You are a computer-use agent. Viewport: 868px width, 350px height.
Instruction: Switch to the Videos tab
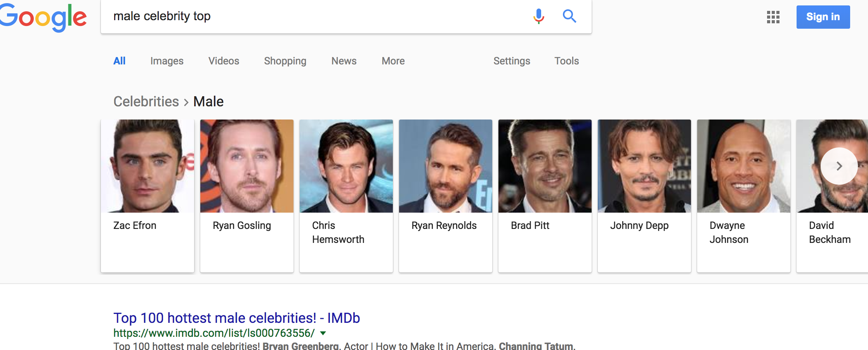(x=224, y=61)
